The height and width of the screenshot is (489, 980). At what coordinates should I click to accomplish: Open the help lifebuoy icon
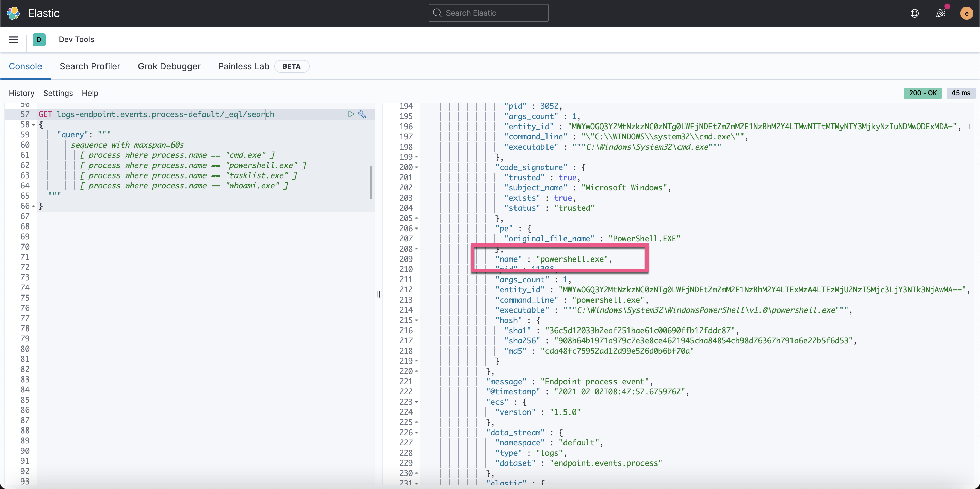915,13
